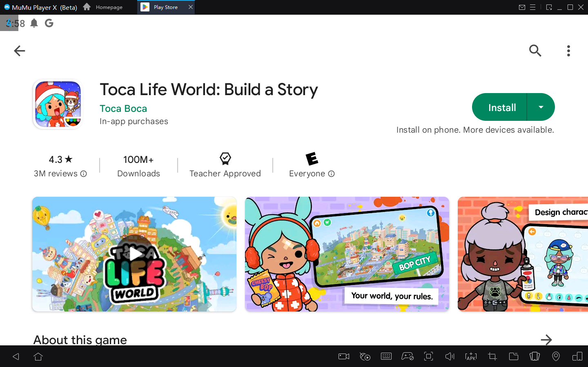This screenshot has width=588, height=367.
Task: View the 4.3 star rating
Action: [x=60, y=160]
